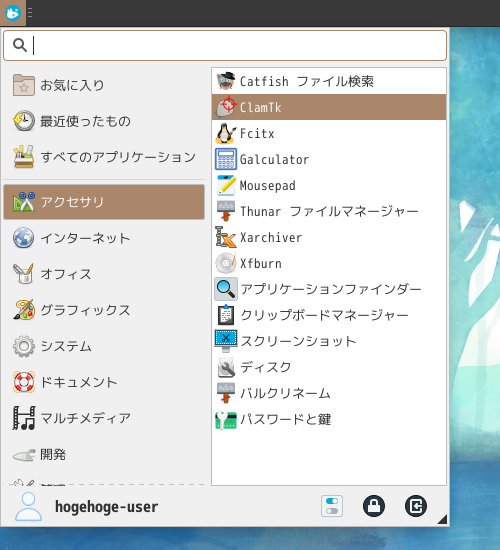The height and width of the screenshot is (550, 500).
Task: Select the アクセサリ scissors category icon
Action: pos(24,202)
